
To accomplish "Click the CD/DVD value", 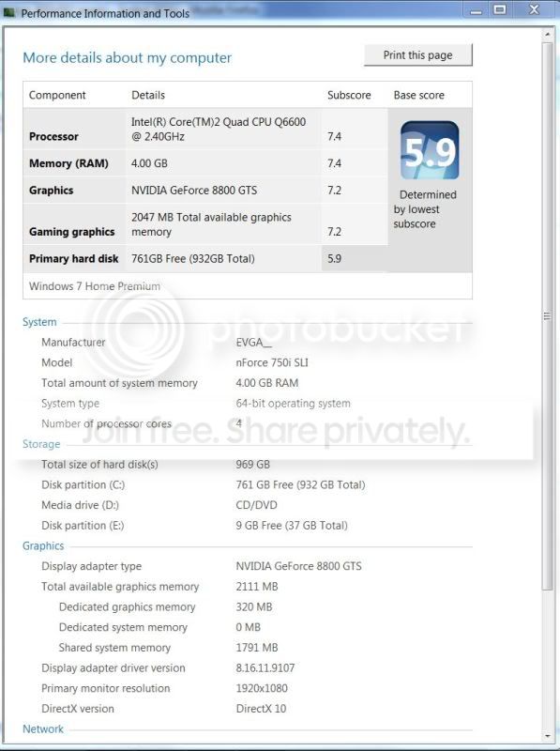I will pos(256,505).
